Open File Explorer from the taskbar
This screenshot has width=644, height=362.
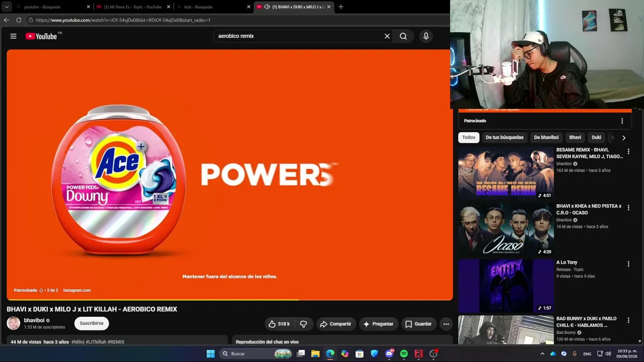315,353
